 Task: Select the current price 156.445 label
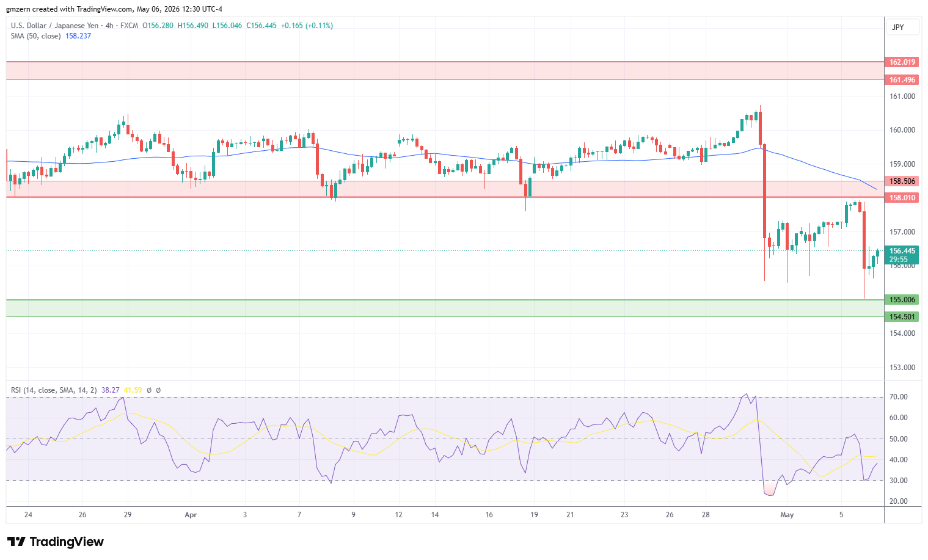click(x=902, y=251)
